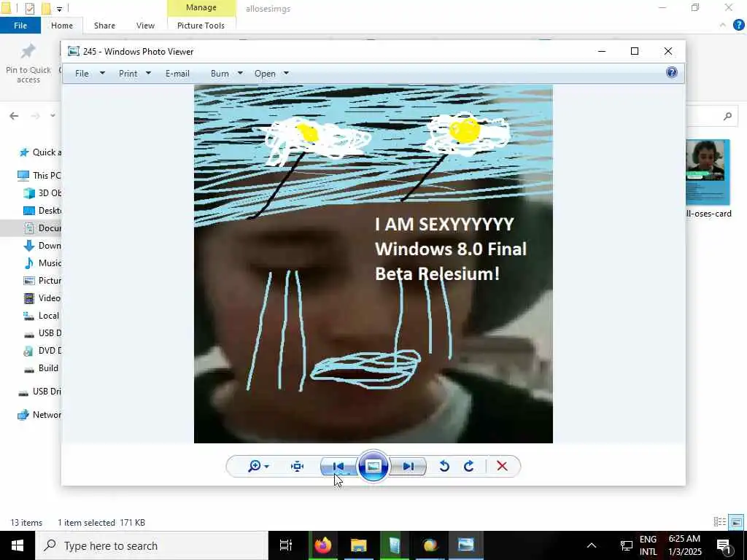Play slide show button
Screen dimensions: 747x560
tap(373, 466)
